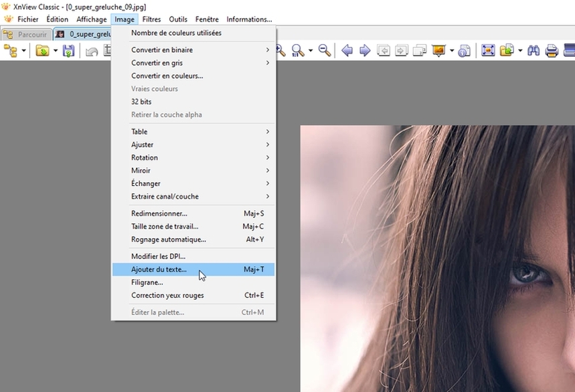This screenshot has width=575, height=392.
Task: Toggle full screen view icon
Action: tap(487, 50)
